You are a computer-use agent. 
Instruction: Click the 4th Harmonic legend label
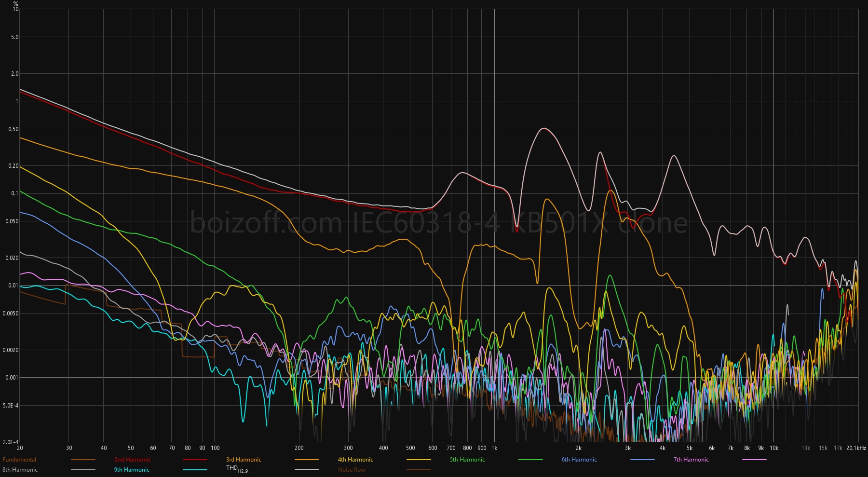click(x=355, y=460)
